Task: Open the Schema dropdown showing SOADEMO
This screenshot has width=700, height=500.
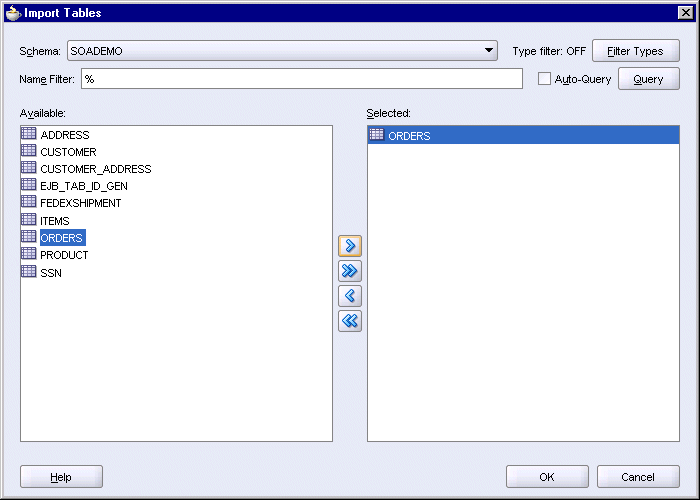Action: point(282,50)
